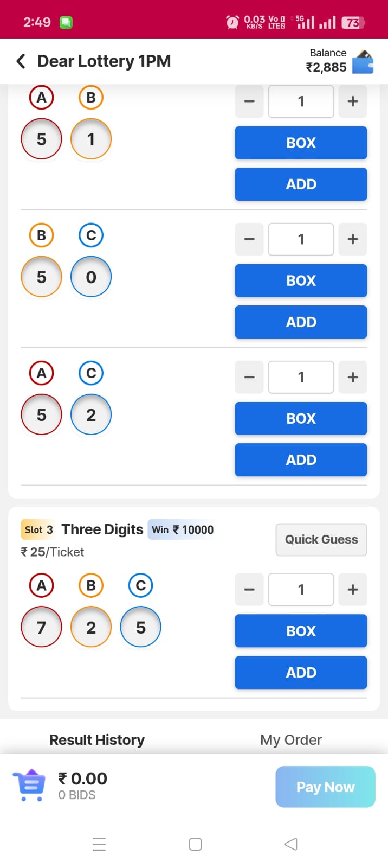
Task: Decrease quantity for the B-C 5 0 row
Action: pyautogui.click(x=249, y=239)
